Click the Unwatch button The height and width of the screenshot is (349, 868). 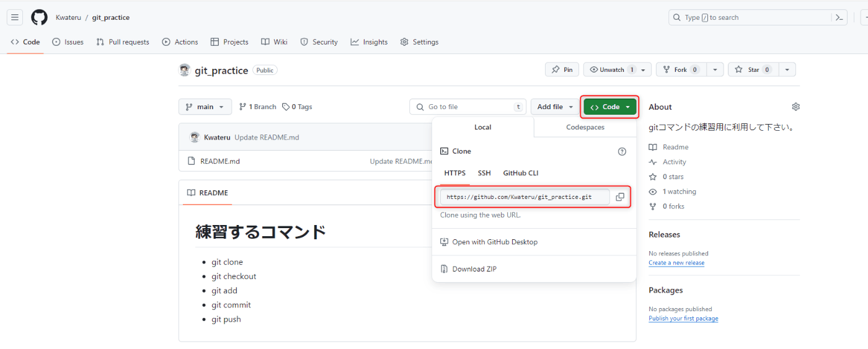coord(618,69)
